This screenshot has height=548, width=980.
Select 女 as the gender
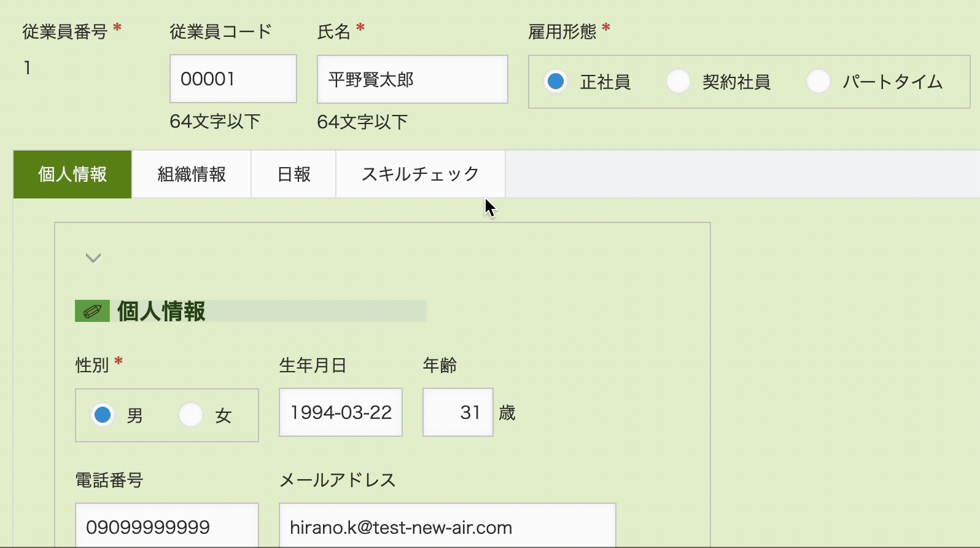[191, 415]
